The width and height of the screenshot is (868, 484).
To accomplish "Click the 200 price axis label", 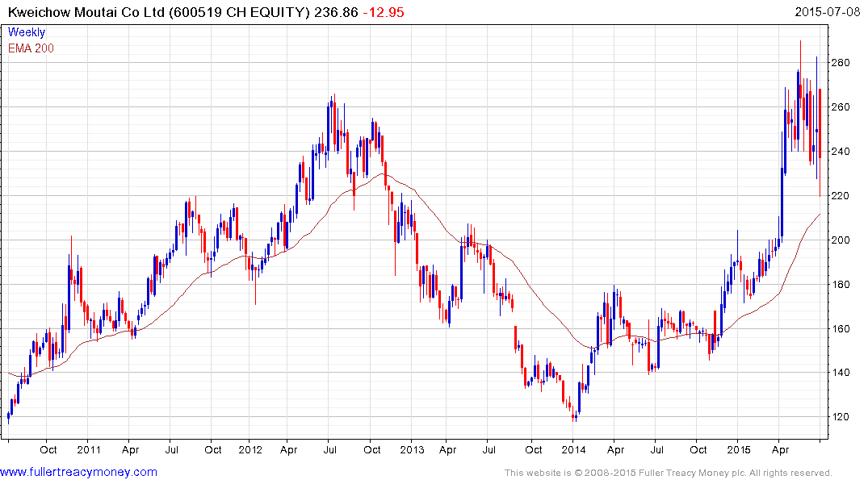I will coord(841,240).
